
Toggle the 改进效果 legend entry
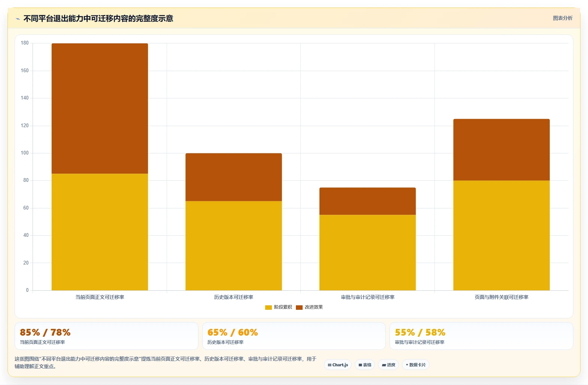click(309, 307)
